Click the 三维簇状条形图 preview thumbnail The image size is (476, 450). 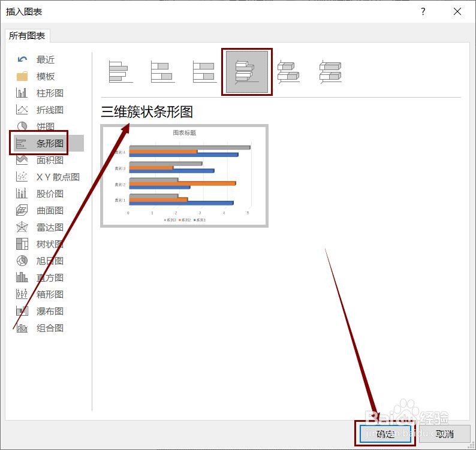pyautogui.click(x=184, y=176)
